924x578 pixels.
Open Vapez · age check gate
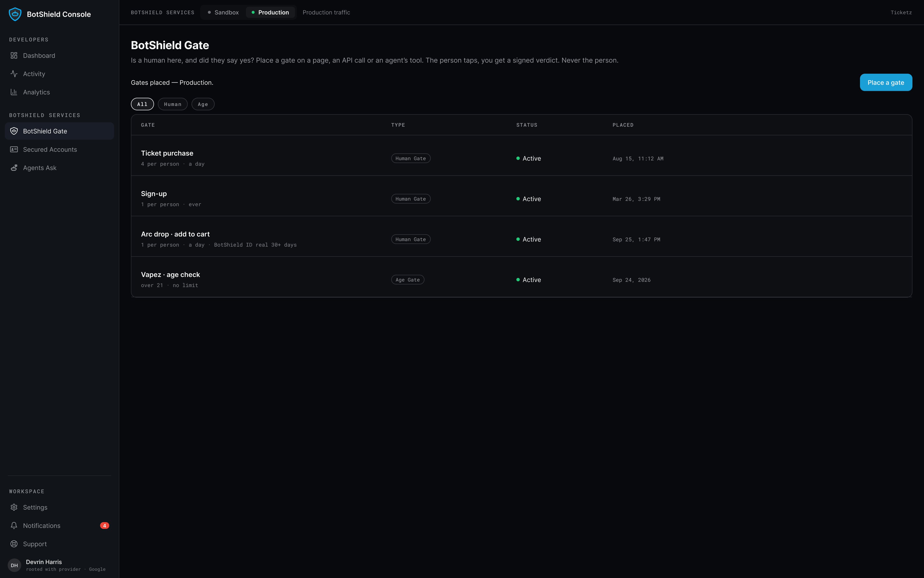click(522, 277)
